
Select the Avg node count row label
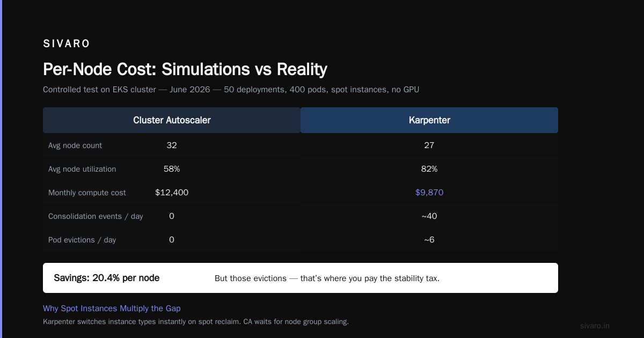(75, 145)
